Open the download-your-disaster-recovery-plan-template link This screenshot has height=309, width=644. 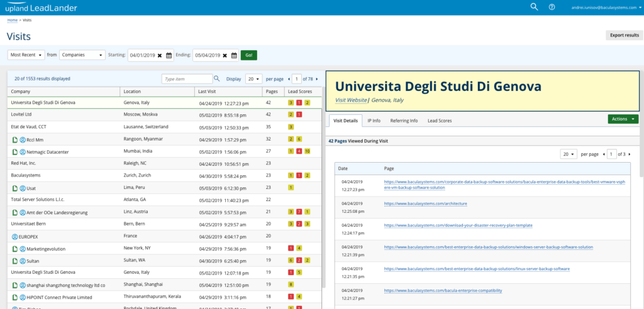pyautogui.click(x=458, y=225)
